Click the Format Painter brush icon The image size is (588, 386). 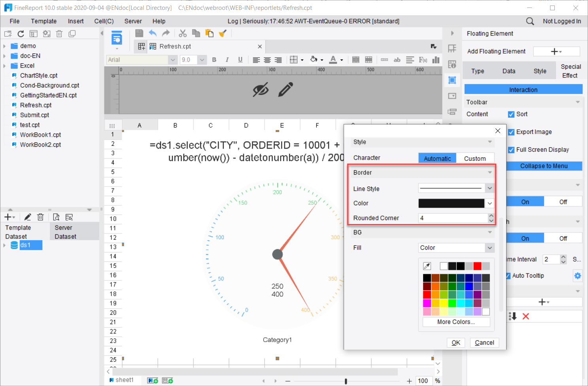223,34
